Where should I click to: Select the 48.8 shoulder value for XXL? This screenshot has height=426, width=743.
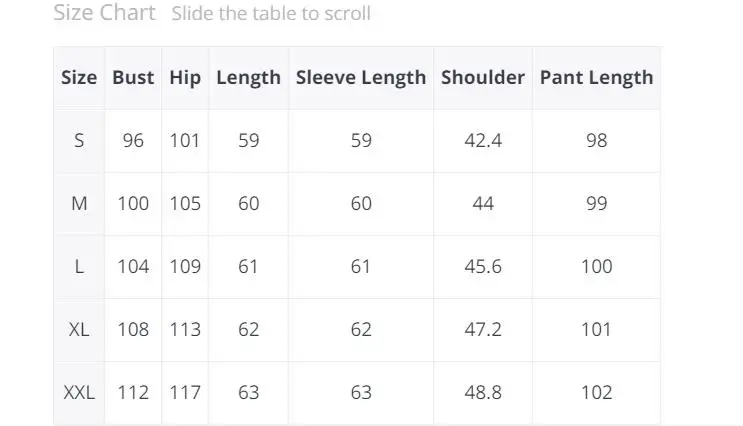click(483, 392)
